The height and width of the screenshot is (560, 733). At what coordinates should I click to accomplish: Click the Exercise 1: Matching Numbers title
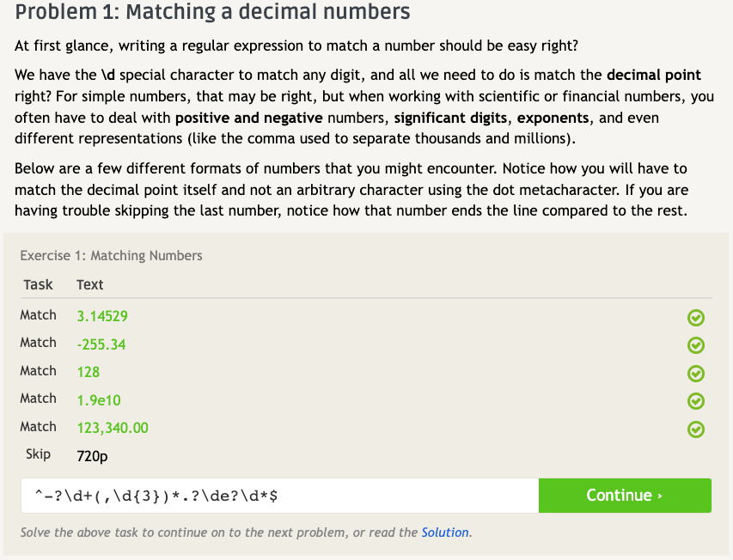[x=111, y=255]
